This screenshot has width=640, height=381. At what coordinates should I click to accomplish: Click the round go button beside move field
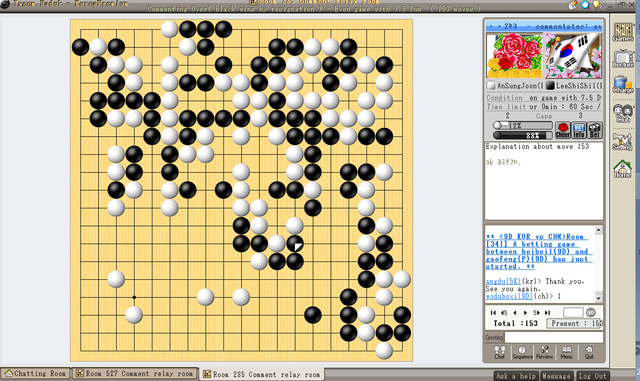click(591, 312)
